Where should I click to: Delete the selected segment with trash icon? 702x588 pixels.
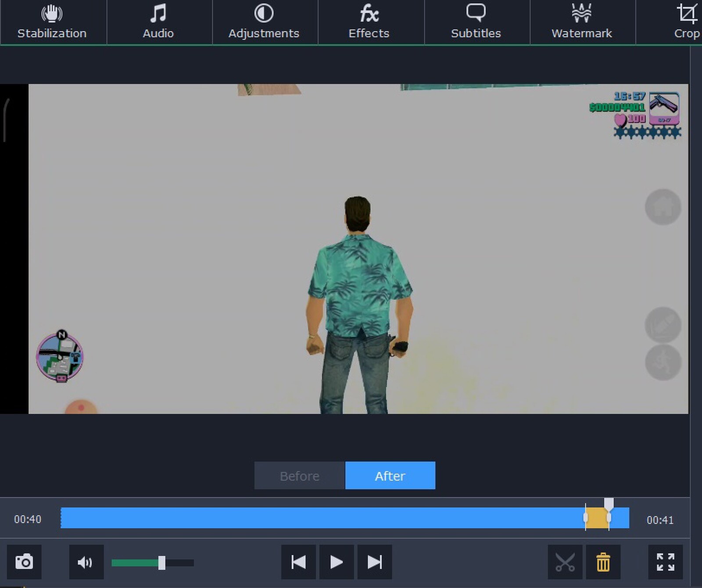coord(603,562)
